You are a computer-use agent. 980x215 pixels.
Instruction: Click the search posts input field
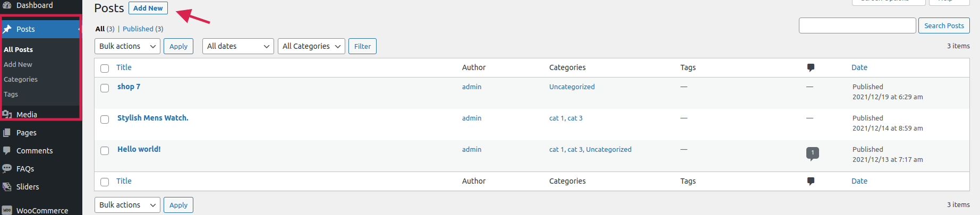(x=857, y=25)
